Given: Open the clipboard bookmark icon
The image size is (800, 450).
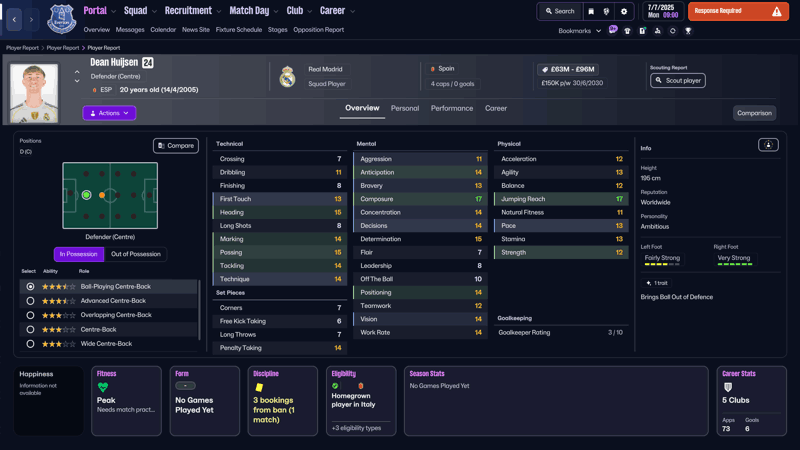Looking at the screenshot, I should (642, 31).
